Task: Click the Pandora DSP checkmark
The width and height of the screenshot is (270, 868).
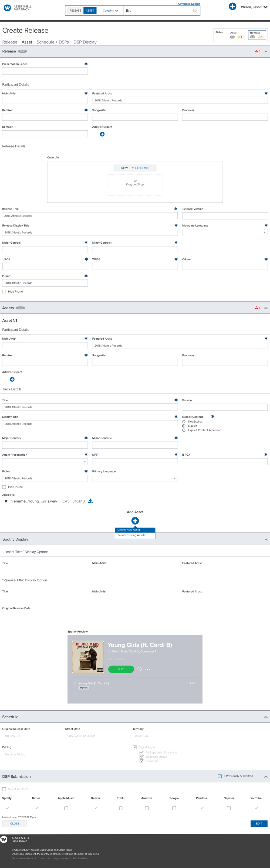Action: coord(202,808)
